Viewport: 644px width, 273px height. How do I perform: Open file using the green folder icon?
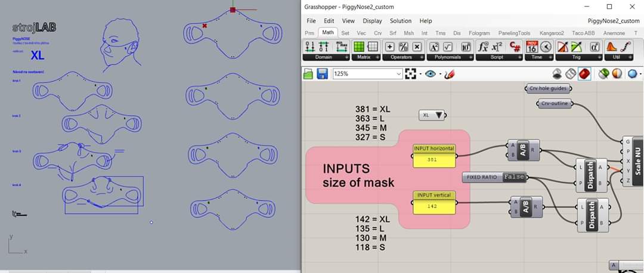309,74
